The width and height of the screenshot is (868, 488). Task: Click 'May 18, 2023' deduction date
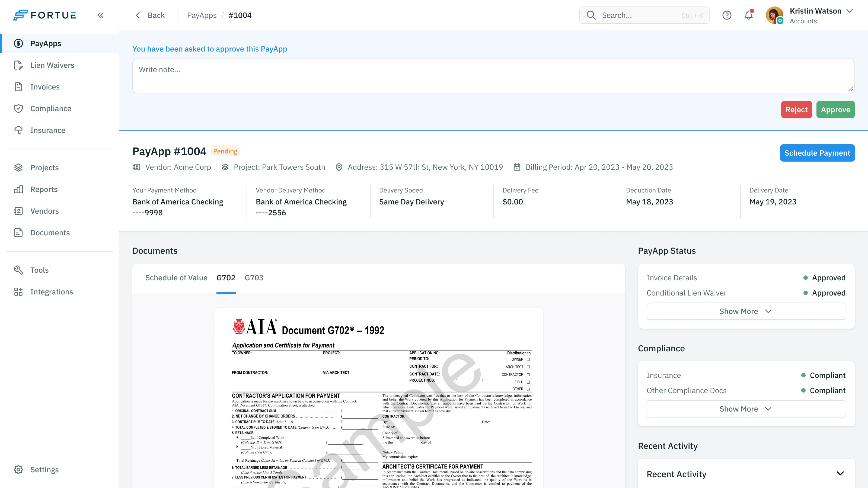click(x=649, y=202)
